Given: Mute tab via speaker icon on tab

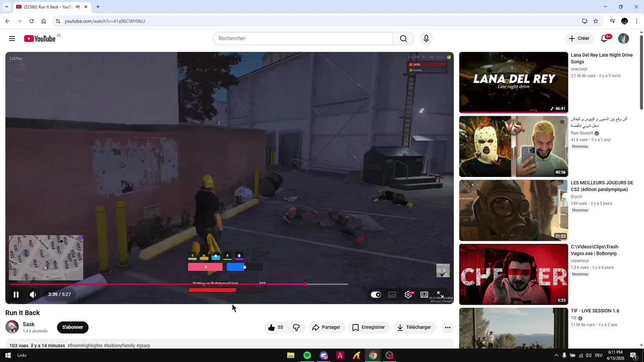Looking at the screenshot, I should 78,7.
